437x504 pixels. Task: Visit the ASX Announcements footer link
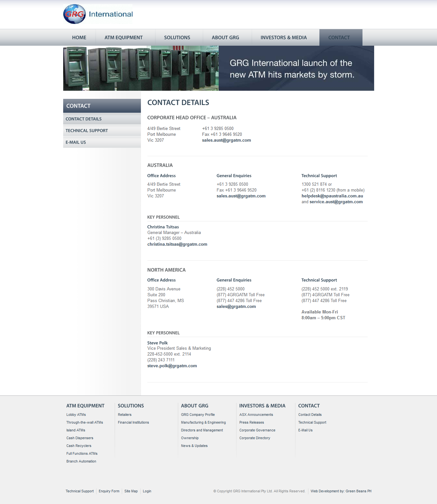tap(256, 415)
